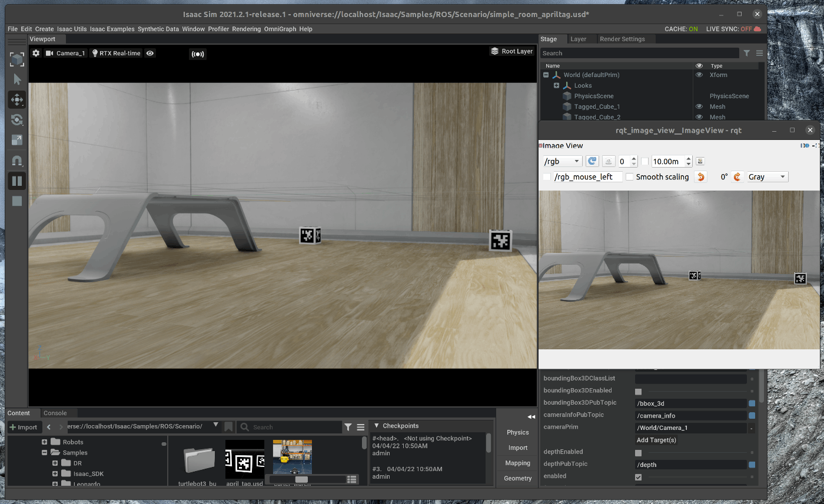Switch to the Render Settings tab

click(622, 39)
